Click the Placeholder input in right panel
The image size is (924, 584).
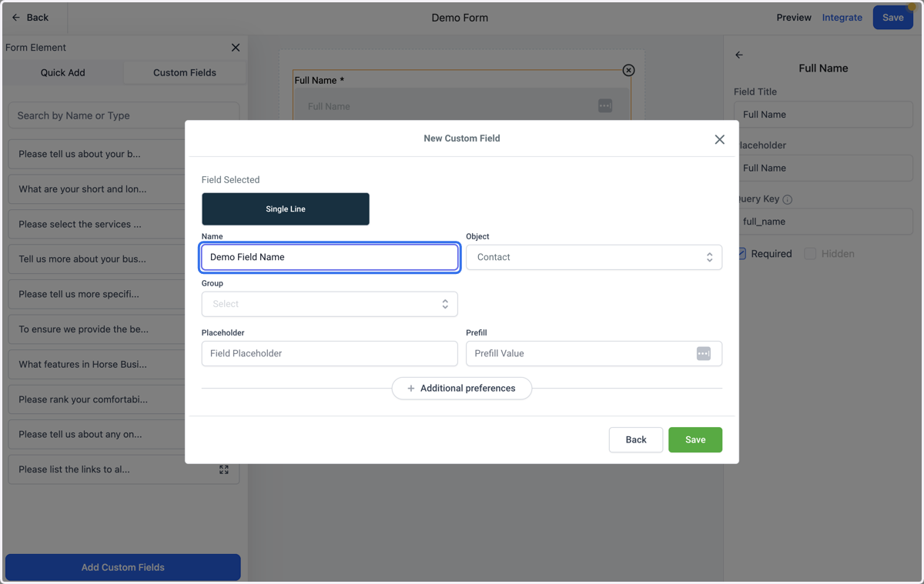point(823,168)
